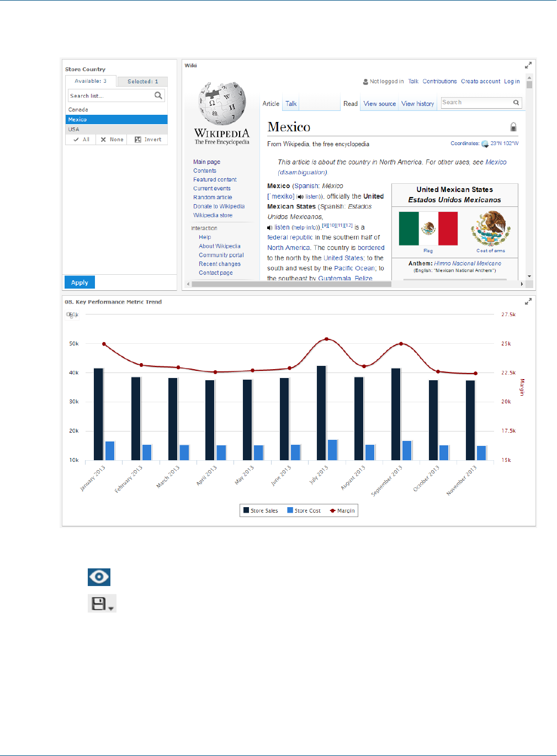Follow the 'Mexico (disambiguation)' link
Screen dimensions: 557x756
[392, 167]
